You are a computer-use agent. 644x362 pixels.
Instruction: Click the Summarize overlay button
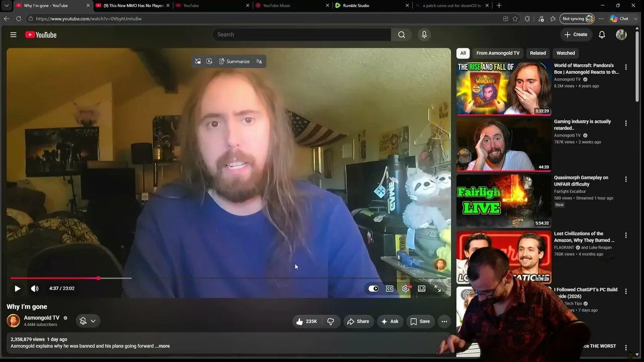point(234,61)
